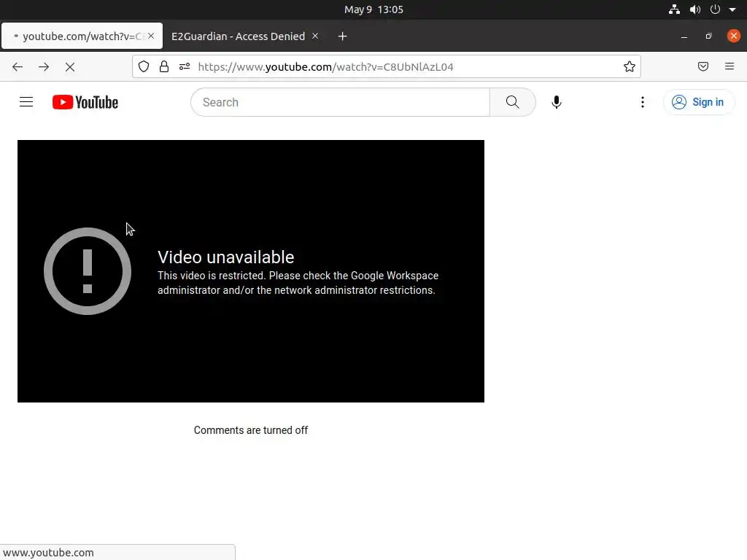Click the video unavailable warning icon
The image size is (747, 560).
click(x=88, y=271)
